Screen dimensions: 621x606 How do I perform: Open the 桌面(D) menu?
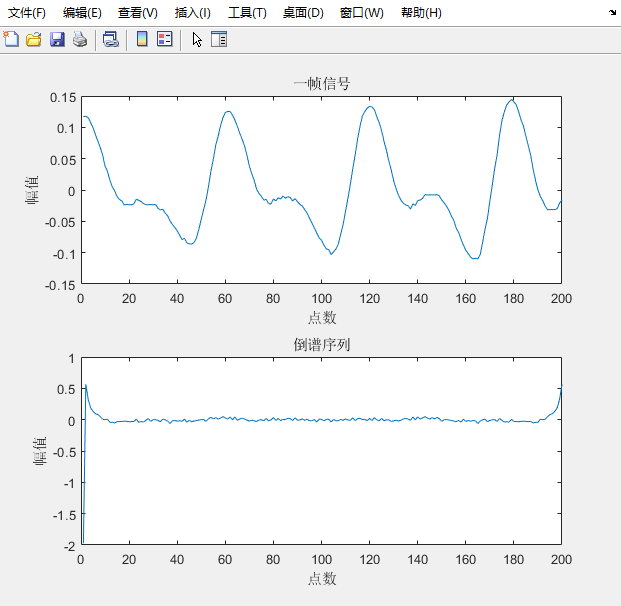tap(303, 13)
